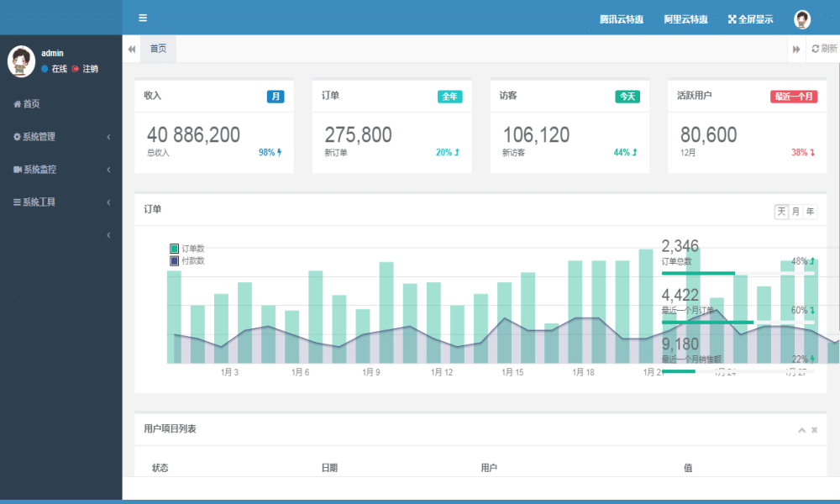This screenshot has width=840, height=504.
Task: Click the 注销 logout link
Action: (x=91, y=69)
